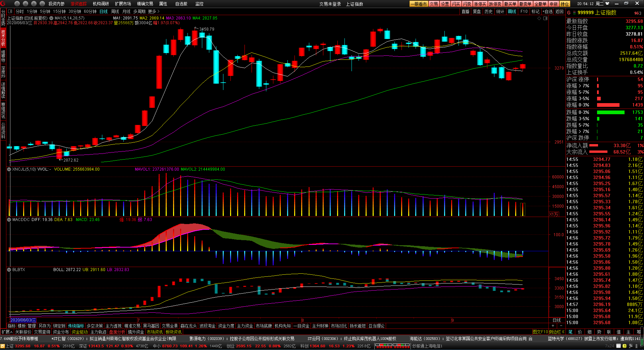This screenshot has height=350, width=644.
Task: Select the MACD-related 主力资金 indicator
Action: [245, 326]
